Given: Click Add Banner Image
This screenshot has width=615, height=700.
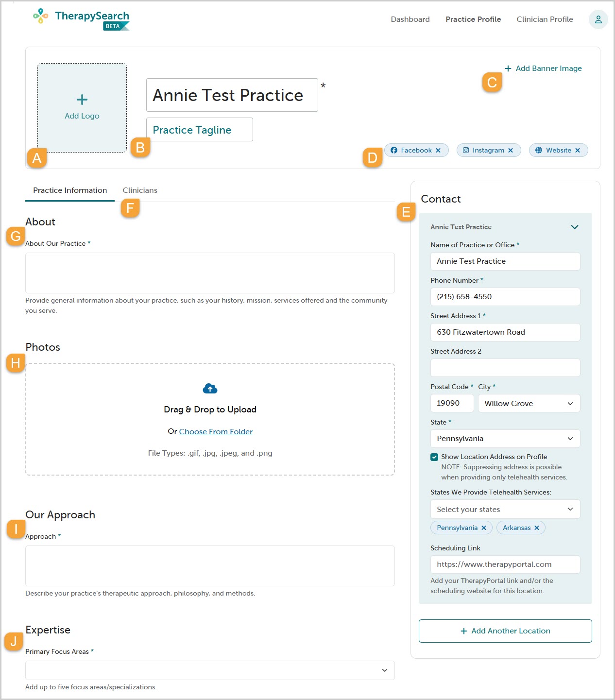Looking at the screenshot, I should 543,68.
